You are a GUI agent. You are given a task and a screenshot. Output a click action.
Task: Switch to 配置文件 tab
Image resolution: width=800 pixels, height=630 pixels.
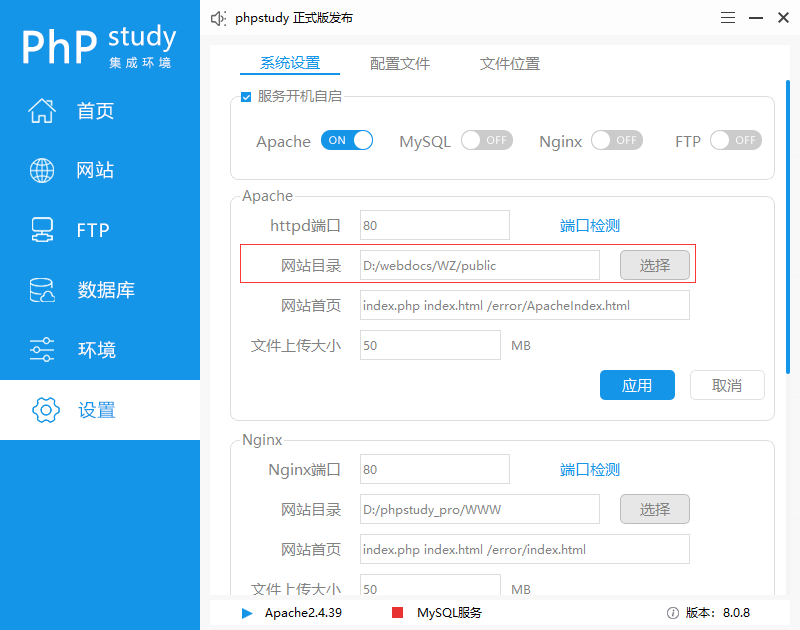pos(399,64)
